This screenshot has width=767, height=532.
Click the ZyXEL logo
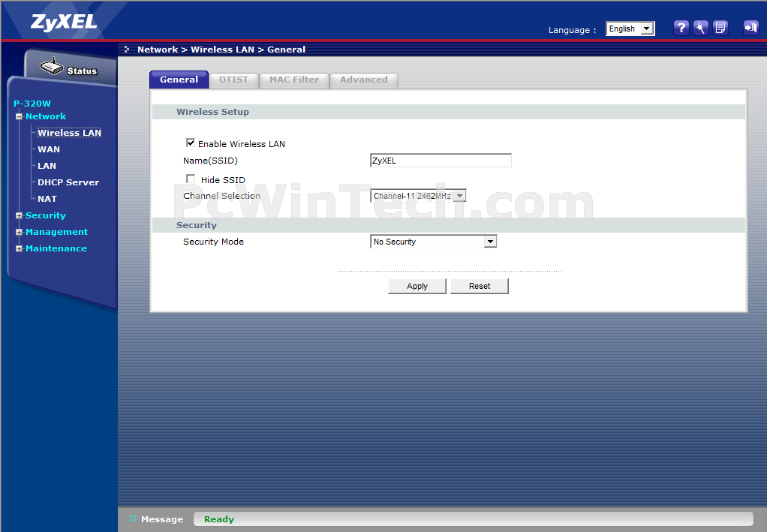pyautogui.click(x=64, y=22)
